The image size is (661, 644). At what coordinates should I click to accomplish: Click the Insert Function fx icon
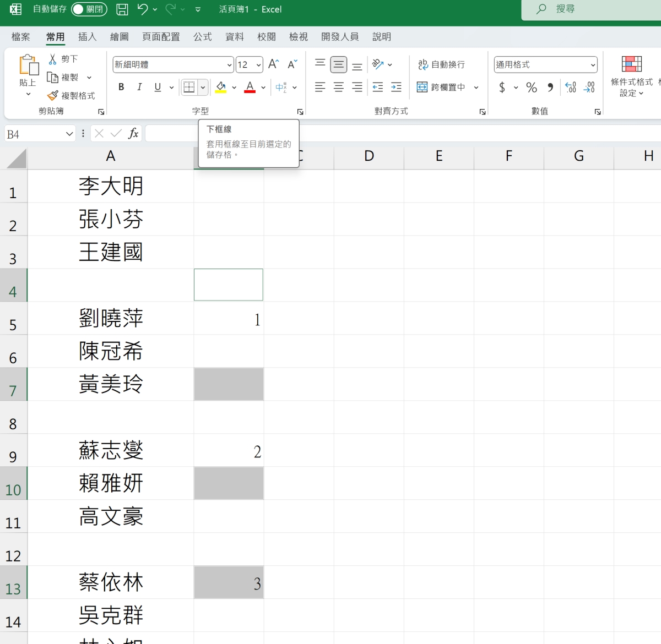coord(133,133)
